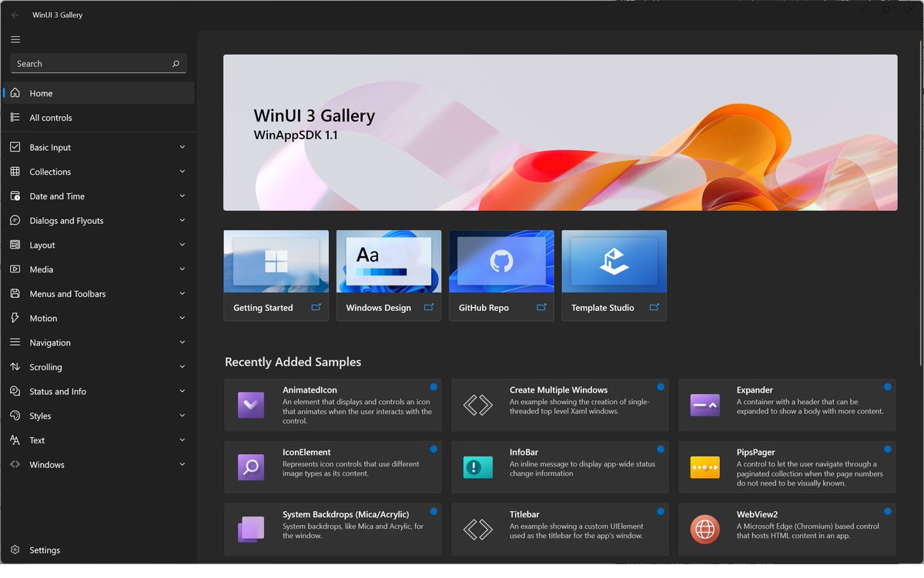Click the WebView2 globe icon
Viewport: 924px width, 578px height.
[x=705, y=530]
